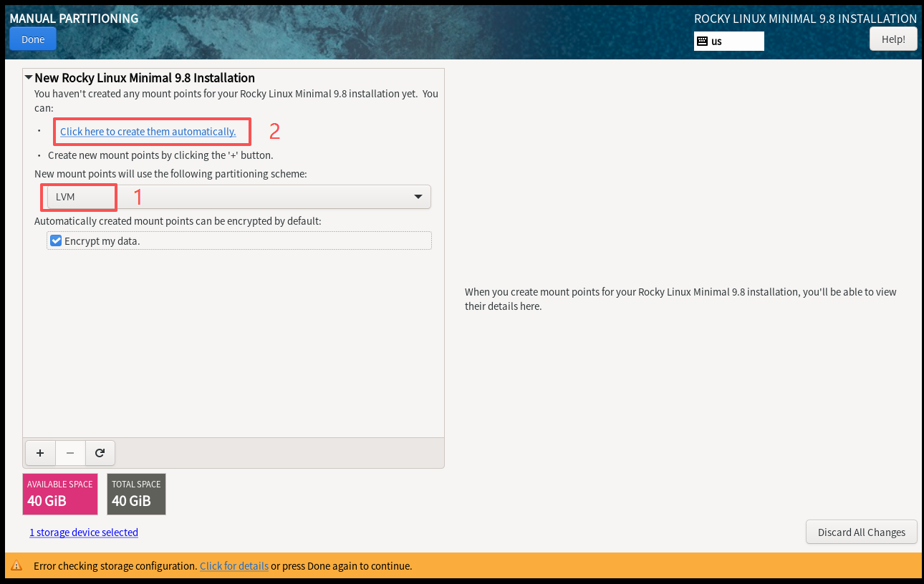Click the 'Automatically created mount points can be encrypted' text
The width and height of the screenshot is (924, 584).
click(178, 221)
